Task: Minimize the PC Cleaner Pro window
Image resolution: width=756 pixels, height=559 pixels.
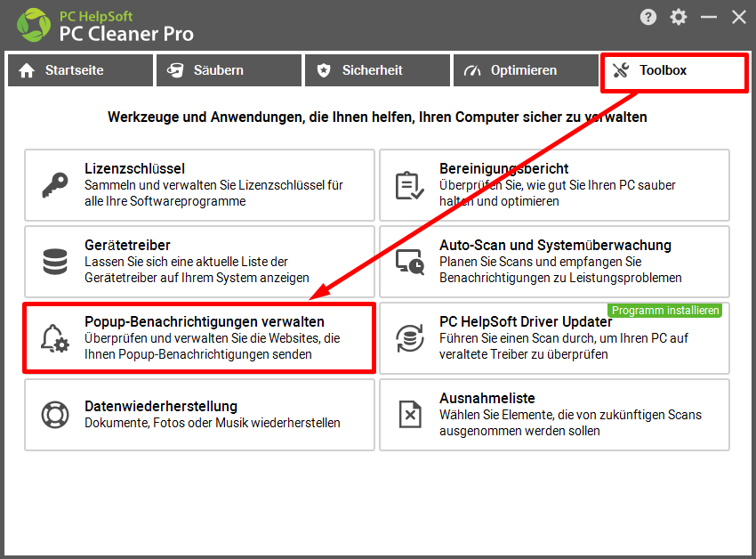Action: [x=709, y=18]
